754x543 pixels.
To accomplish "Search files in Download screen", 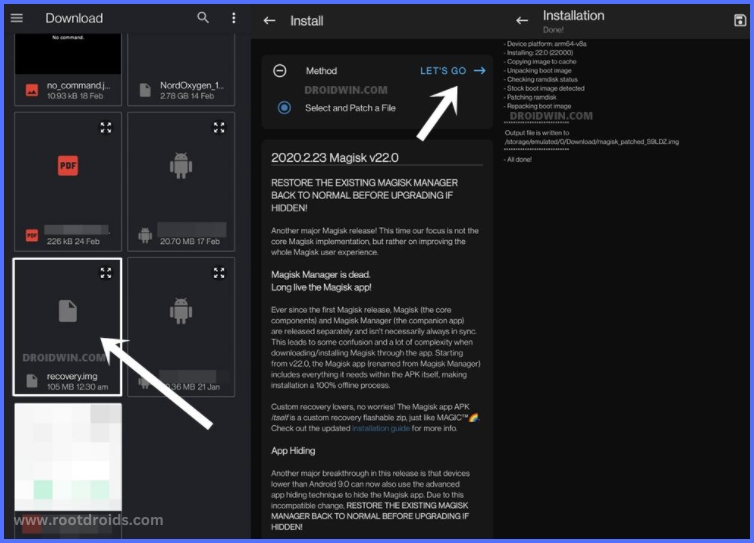I will 203,18.
